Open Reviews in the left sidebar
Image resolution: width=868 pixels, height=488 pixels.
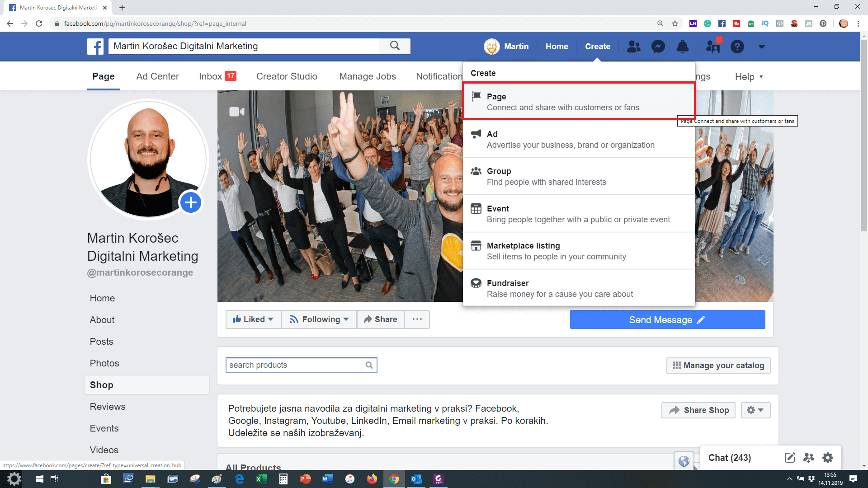tap(108, 407)
